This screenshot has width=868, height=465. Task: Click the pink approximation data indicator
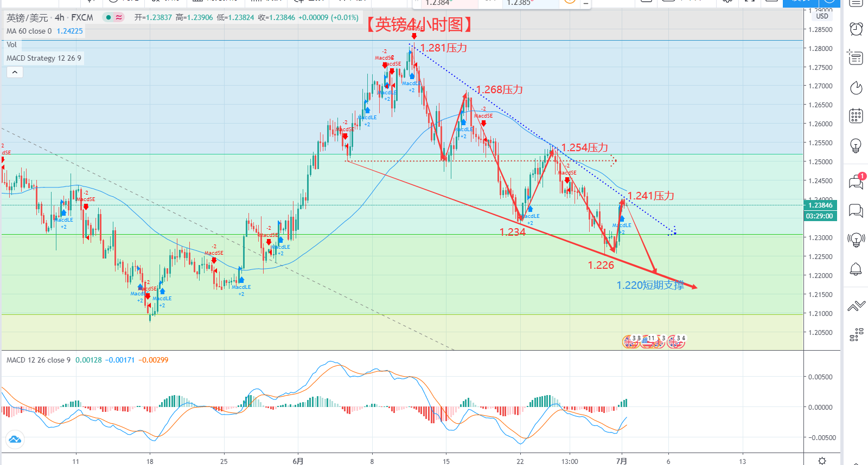click(x=119, y=17)
